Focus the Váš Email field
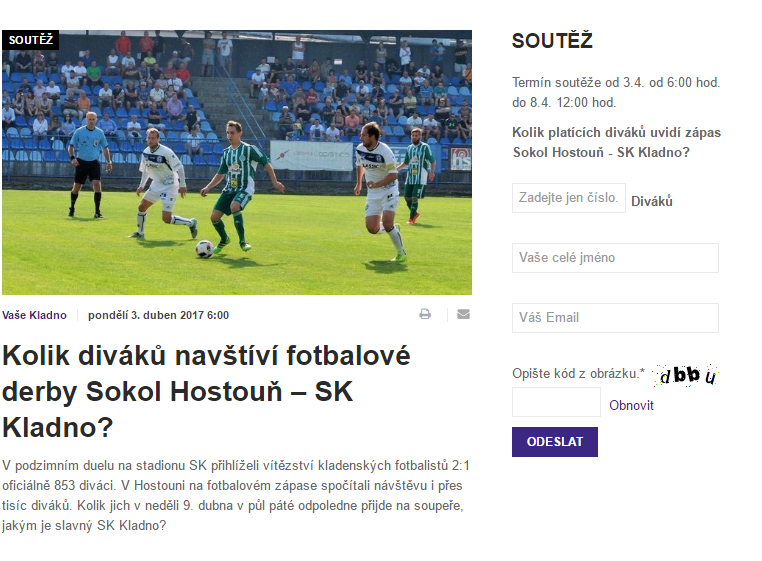The image size is (762, 561). coord(615,318)
